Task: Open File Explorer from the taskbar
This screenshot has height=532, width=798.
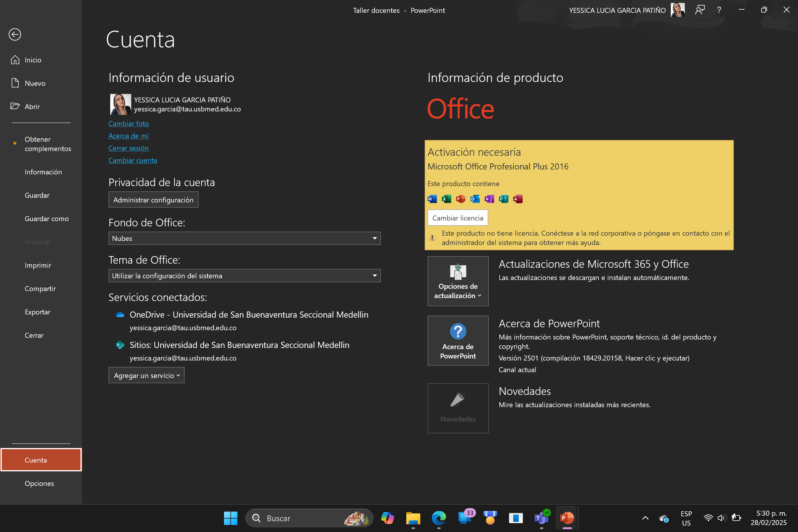Action: point(413,518)
